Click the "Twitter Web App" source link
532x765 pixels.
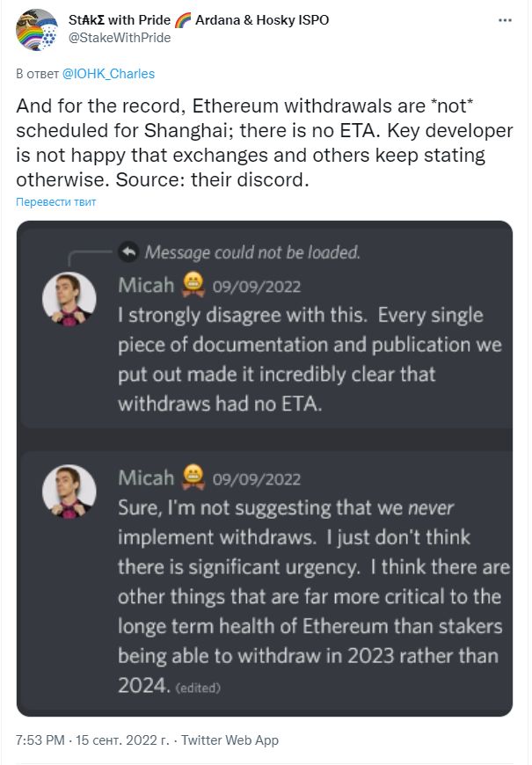click(229, 739)
